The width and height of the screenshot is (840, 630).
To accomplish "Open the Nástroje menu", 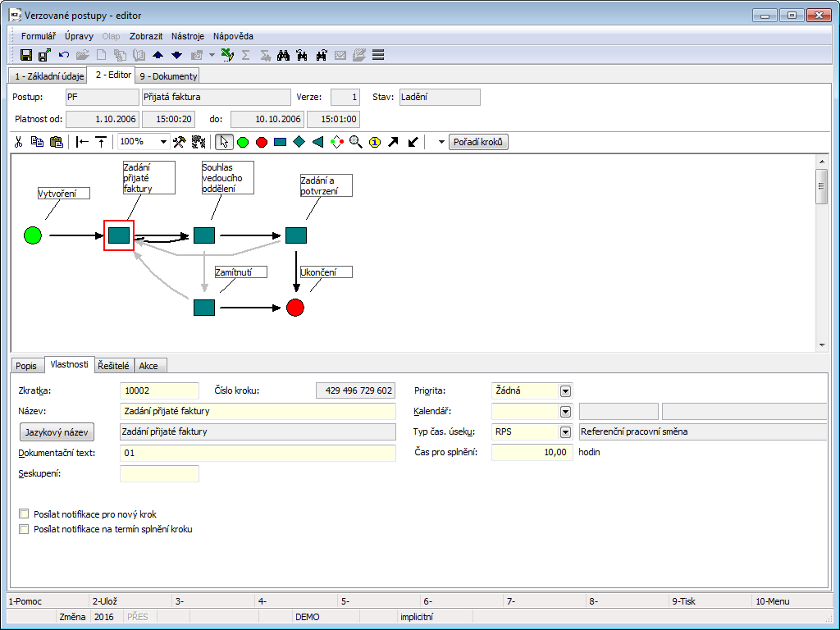I will (x=188, y=36).
